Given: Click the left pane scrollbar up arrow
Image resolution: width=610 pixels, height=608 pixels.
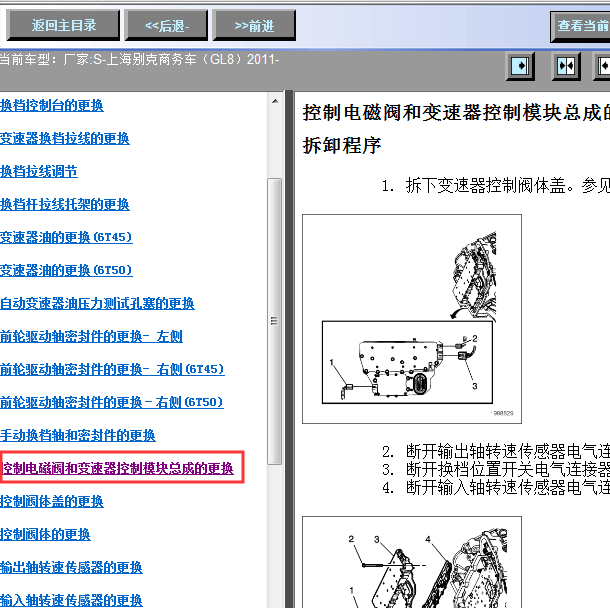Looking at the screenshot, I should [x=274, y=103].
